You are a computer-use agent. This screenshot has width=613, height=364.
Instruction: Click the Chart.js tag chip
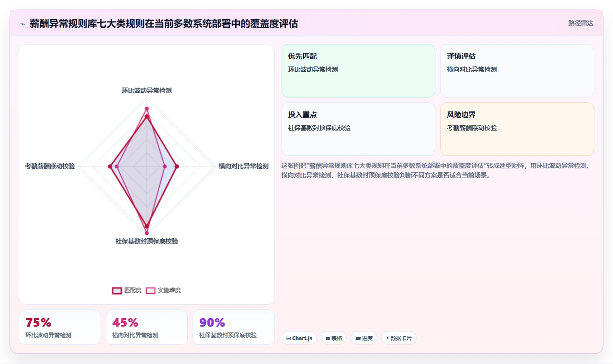[x=299, y=338]
